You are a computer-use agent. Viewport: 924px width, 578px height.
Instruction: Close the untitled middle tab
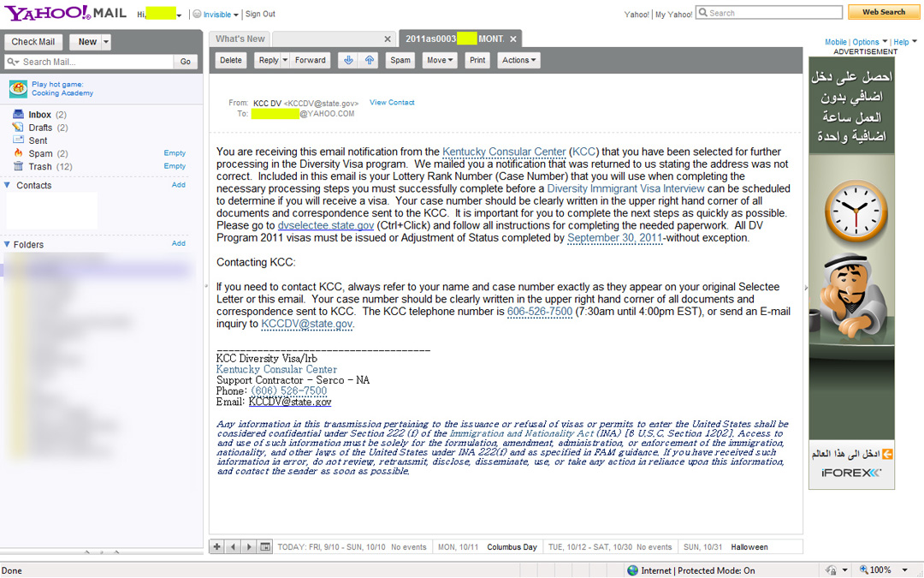[x=388, y=39]
